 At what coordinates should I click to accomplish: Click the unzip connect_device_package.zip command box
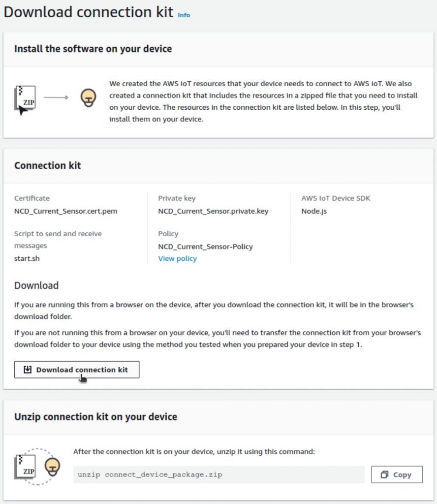click(218, 474)
